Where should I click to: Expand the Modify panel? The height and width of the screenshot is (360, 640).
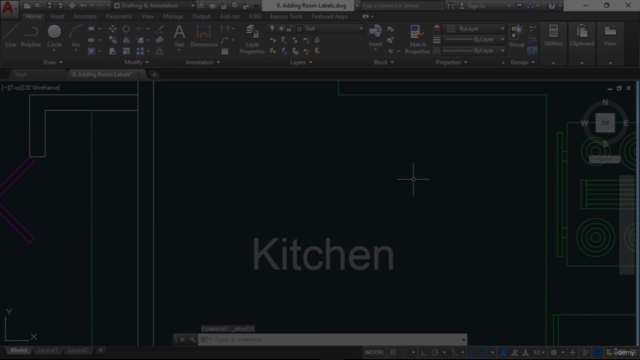(136, 62)
